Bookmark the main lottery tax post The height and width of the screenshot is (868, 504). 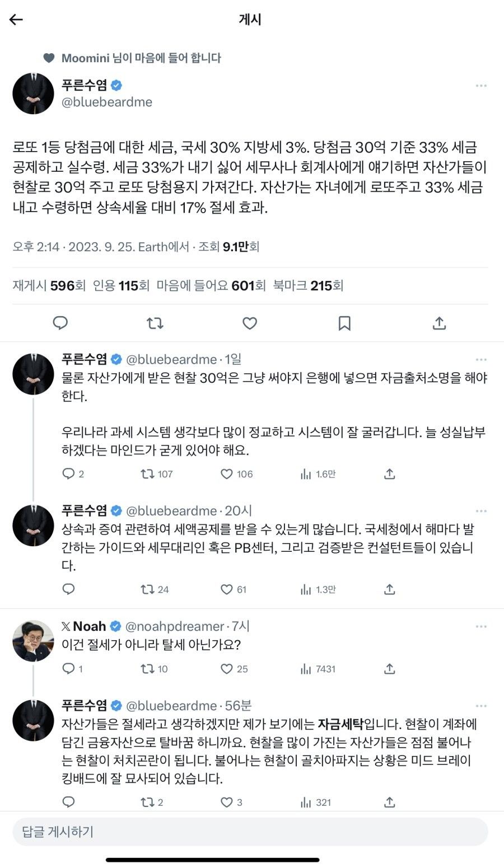(344, 323)
